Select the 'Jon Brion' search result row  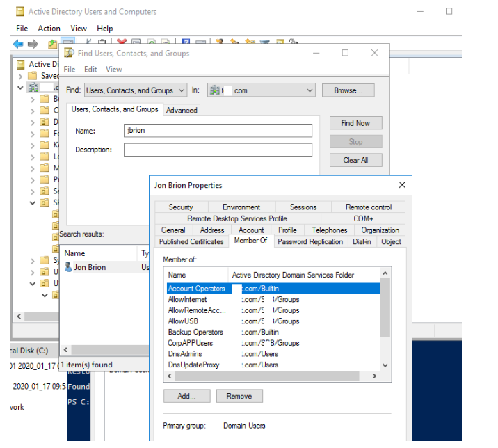(x=106, y=267)
